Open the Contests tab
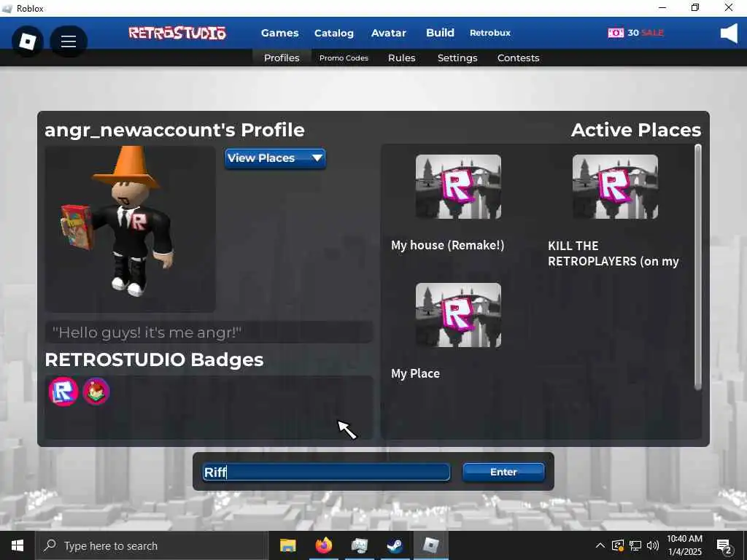The width and height of the screenshot is (747, 560). coord(519,58)
